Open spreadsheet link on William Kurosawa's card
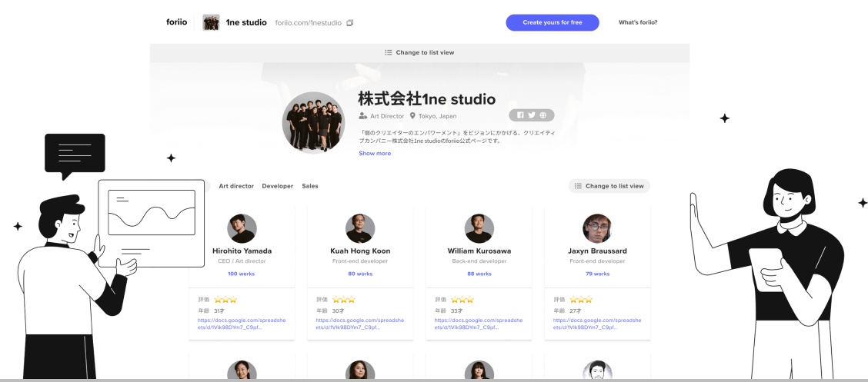Image resolution: width=868 pixels, height=382 pixels. pos(479,324)
